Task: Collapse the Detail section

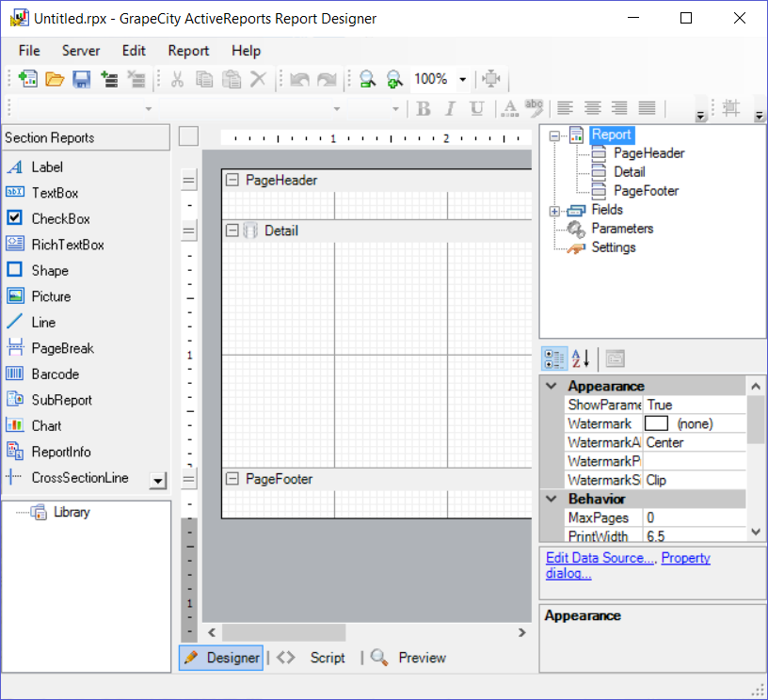Action: (x=232, y=231)
